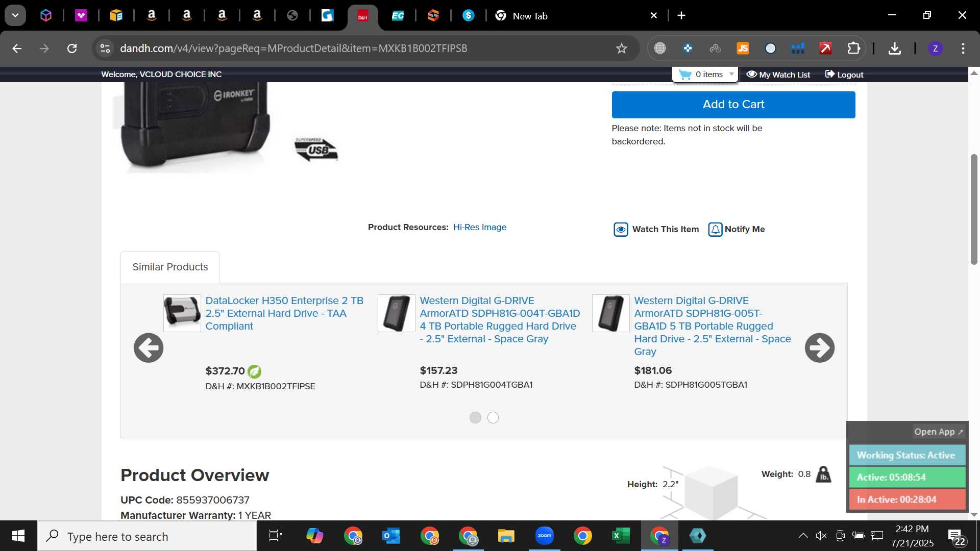
Task: Open the globe extension icon
Action: 660,48
